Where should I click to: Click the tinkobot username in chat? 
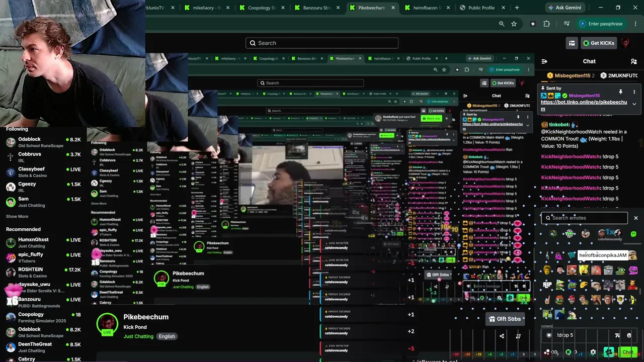pyautogui.click(x=559, y=125)
